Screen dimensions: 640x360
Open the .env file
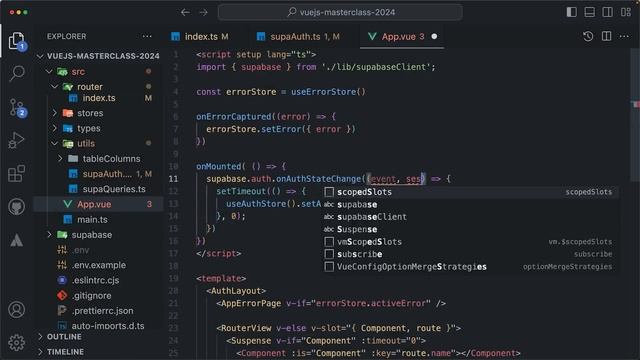click(98, 250)
